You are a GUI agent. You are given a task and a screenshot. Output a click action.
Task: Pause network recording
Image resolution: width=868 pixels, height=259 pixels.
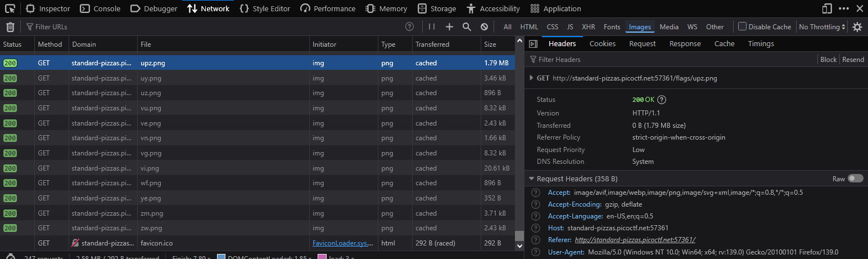432,27
